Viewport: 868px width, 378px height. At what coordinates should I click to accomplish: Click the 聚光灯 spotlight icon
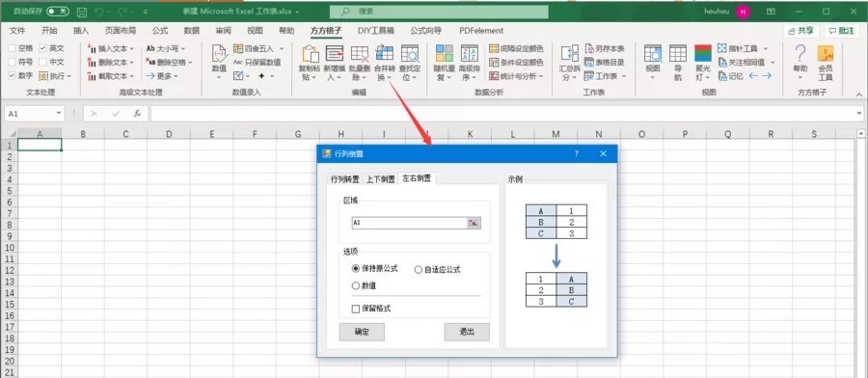703,54
